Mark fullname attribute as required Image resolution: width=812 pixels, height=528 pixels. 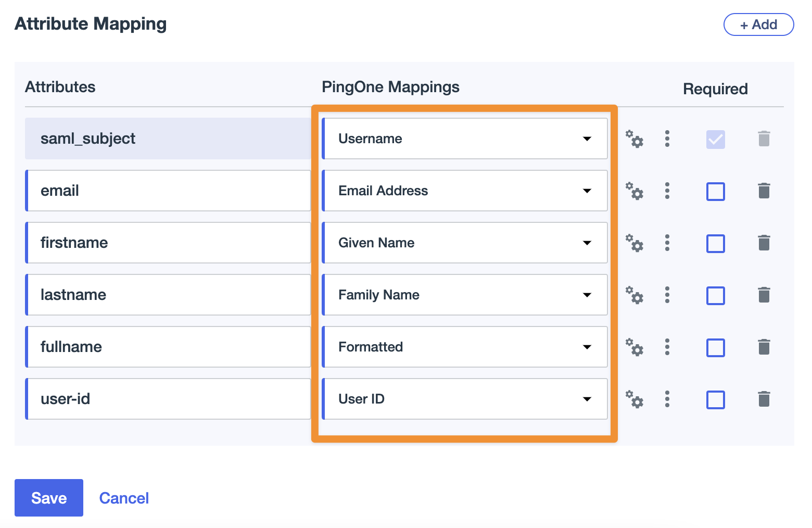pos(716,347)
